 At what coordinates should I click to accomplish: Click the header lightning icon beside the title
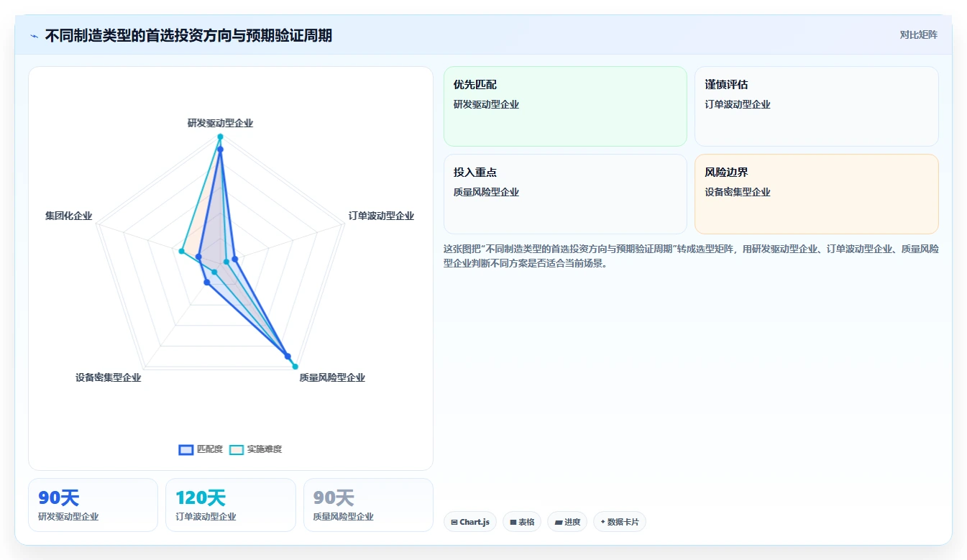pyautogui.click(x=34, y=36)
